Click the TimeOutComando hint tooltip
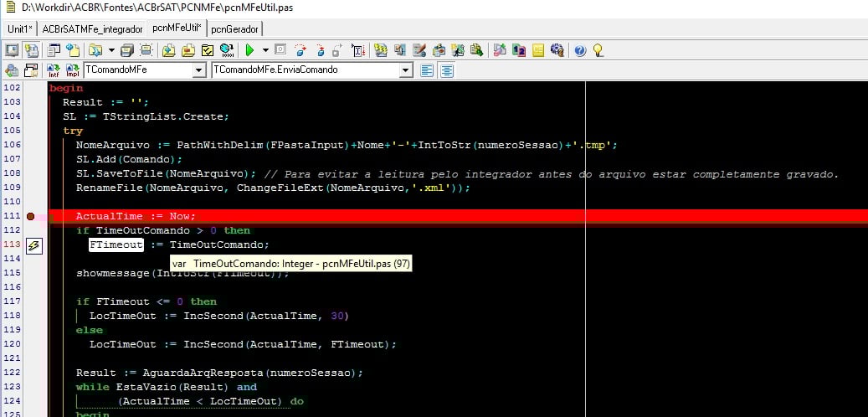868x417 pixels. pyautogui.click(x=290, y=264)
